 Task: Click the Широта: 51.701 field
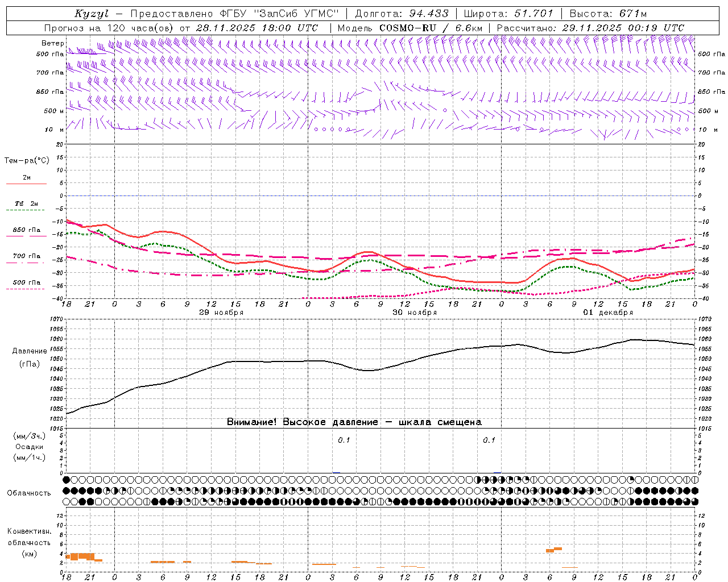(509, 14)
